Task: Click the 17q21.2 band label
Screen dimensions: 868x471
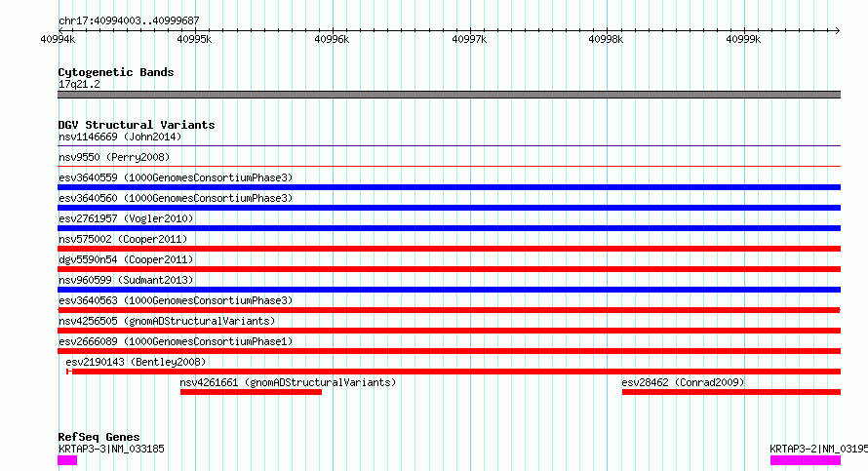Action: [79, 84]
